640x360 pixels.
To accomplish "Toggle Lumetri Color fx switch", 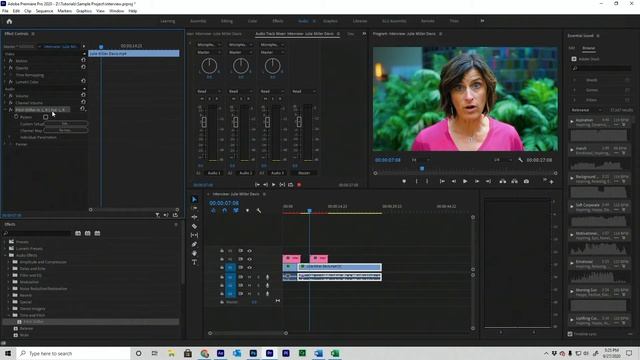I will (x=11, y=82).
